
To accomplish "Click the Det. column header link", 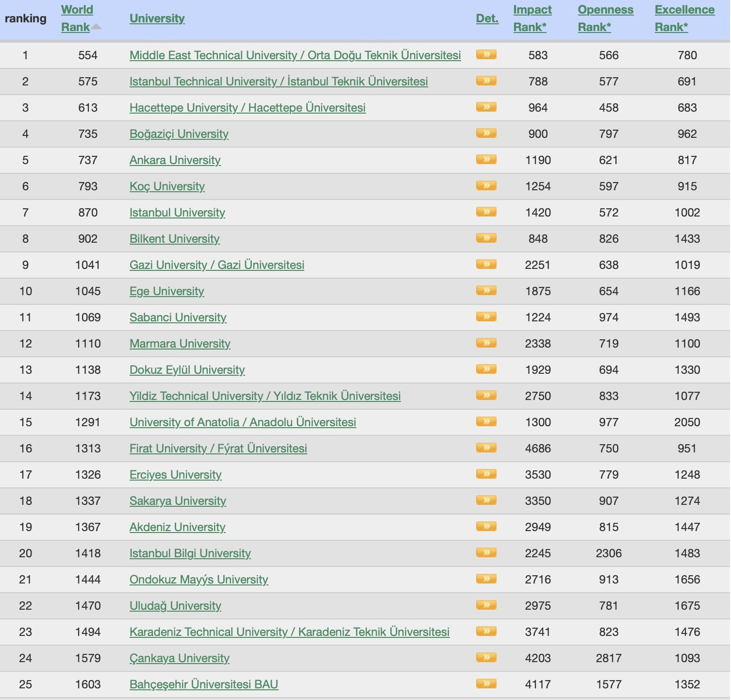I will [487, 18].
